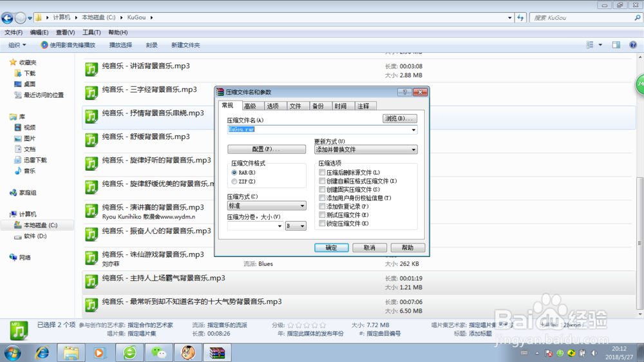The width and height of the screenshot is (644, 362).
Task: Open the volume unit B dropdown
Action: (x=296, y=226)
